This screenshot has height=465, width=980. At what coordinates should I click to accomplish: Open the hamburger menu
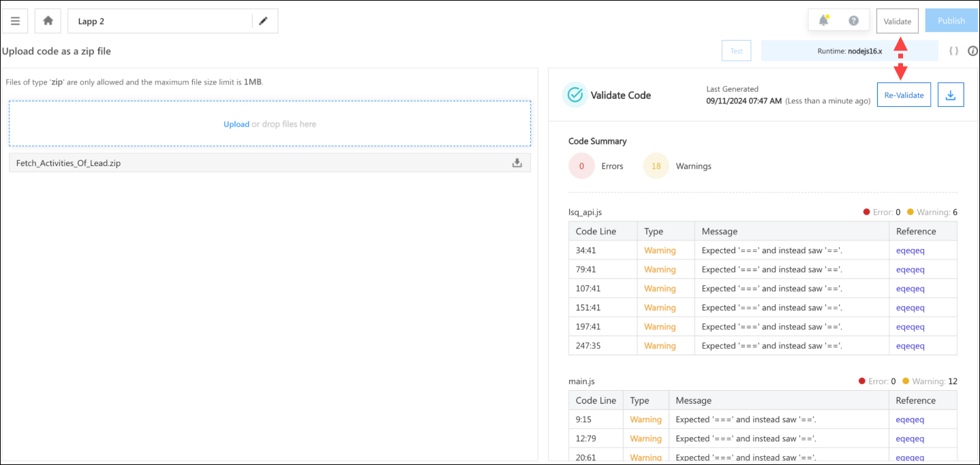pyautogui.click(x=15, y=21)
